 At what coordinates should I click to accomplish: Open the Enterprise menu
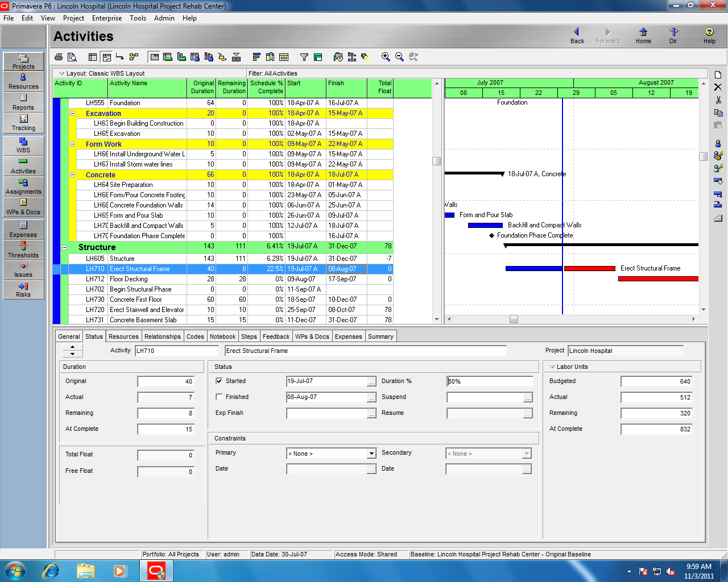coord(107,18)
